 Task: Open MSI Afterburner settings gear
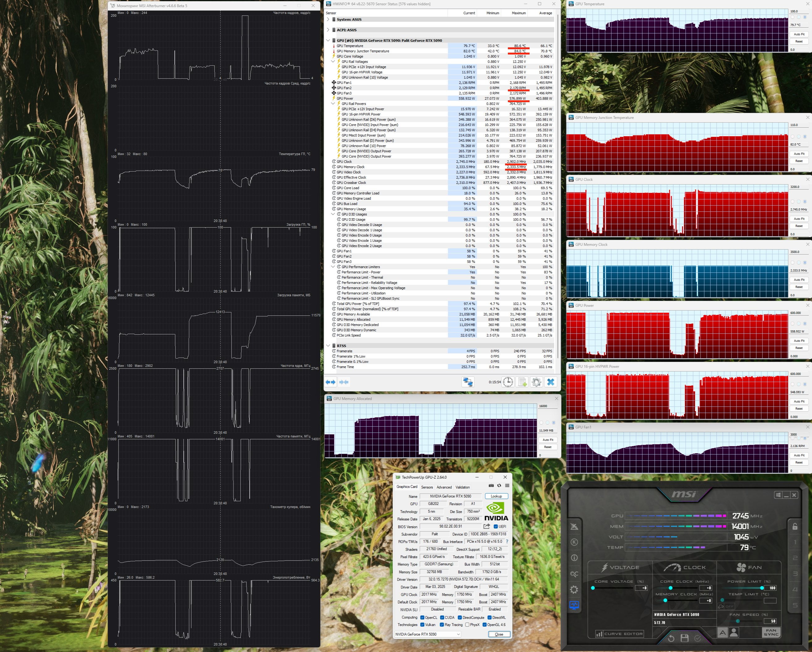pos(574,589)
